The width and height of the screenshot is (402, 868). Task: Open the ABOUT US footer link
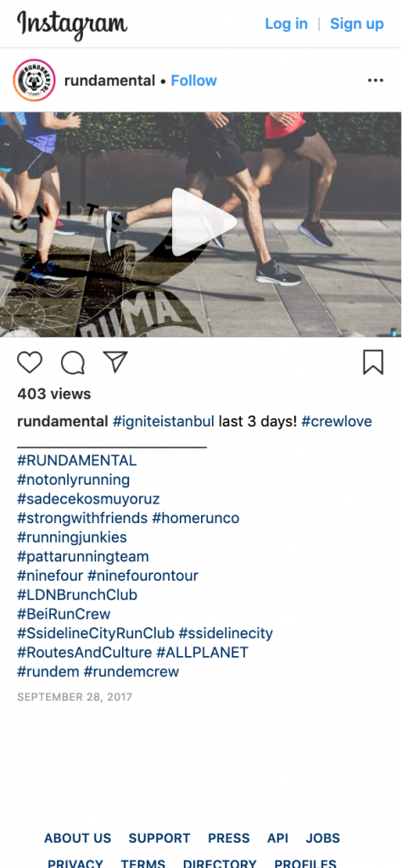coord(77,838)
